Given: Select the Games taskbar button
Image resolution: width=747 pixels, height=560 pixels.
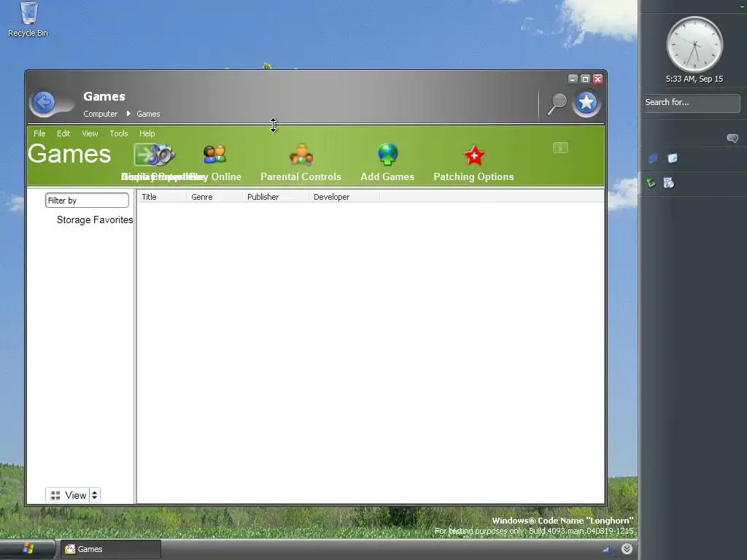Looking at the screenshot, I should click(111, 549).
